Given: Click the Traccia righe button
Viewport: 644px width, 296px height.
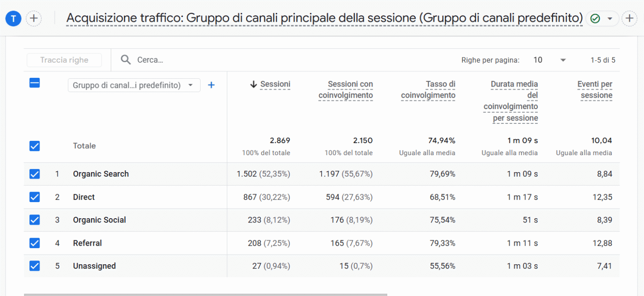Looking at the screenshot, I should [64, 60].
